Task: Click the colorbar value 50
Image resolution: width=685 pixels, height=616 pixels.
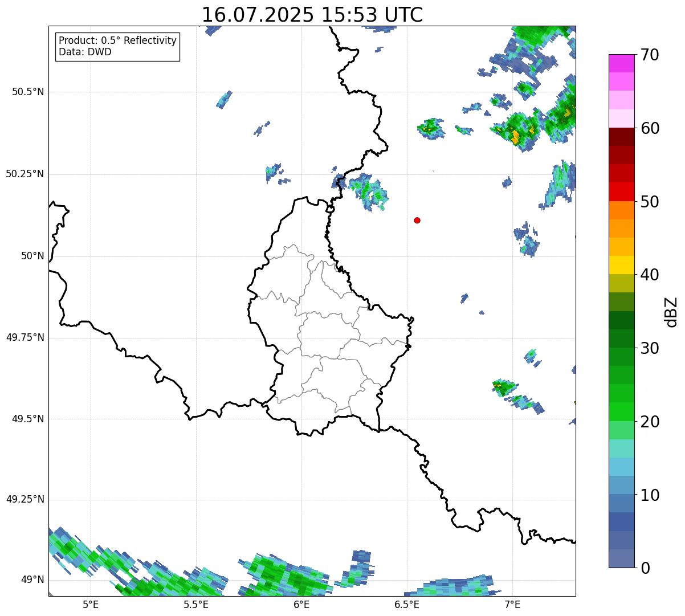Action: 650,202
